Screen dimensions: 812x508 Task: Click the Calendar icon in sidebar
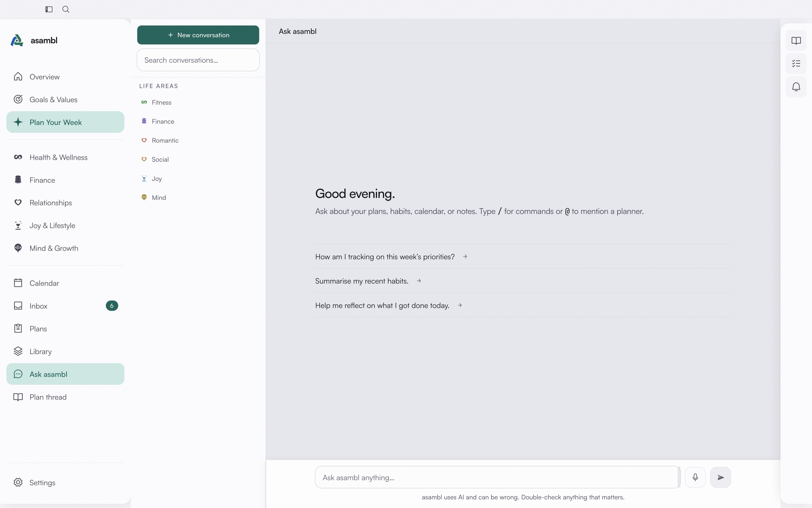[18, 283]
